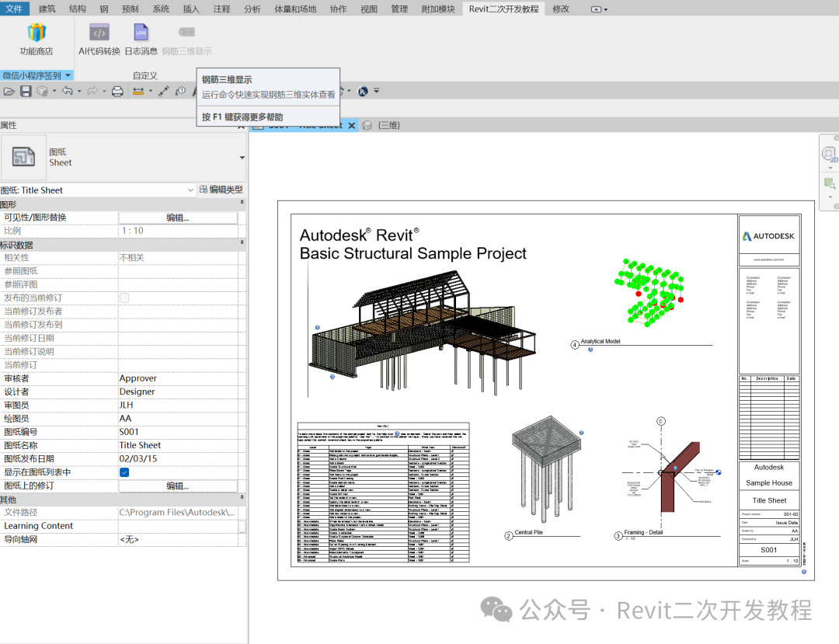Collapse the 其他 properties section
Image resolution: width=839 pixels, height=644 pixels.
point(242,497)
